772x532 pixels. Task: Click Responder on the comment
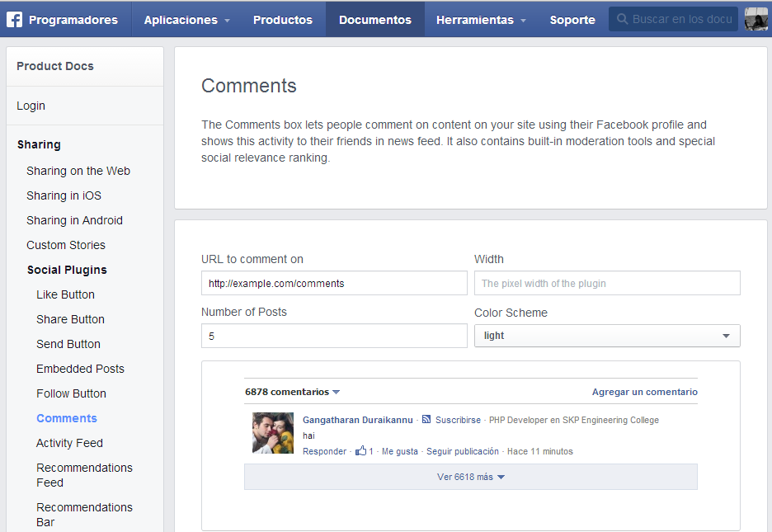[324, 451]
